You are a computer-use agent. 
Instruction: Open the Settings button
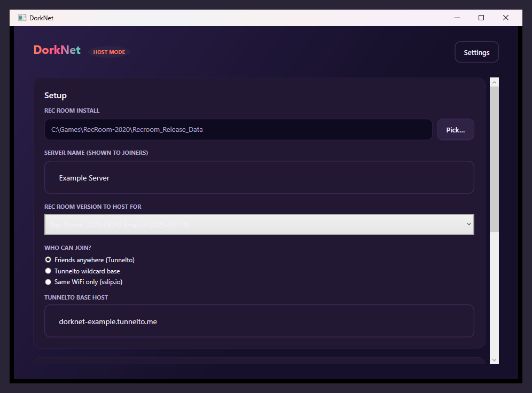(476, 52)
